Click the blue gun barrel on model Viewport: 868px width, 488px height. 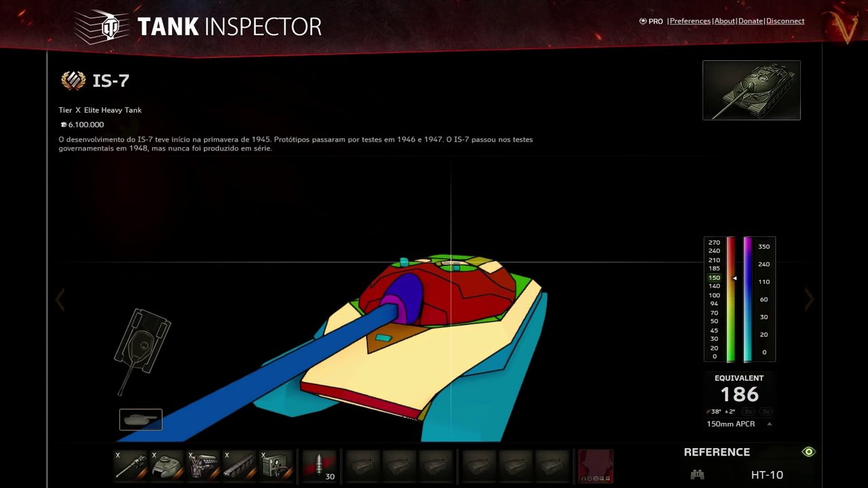[x=271, y=369]
